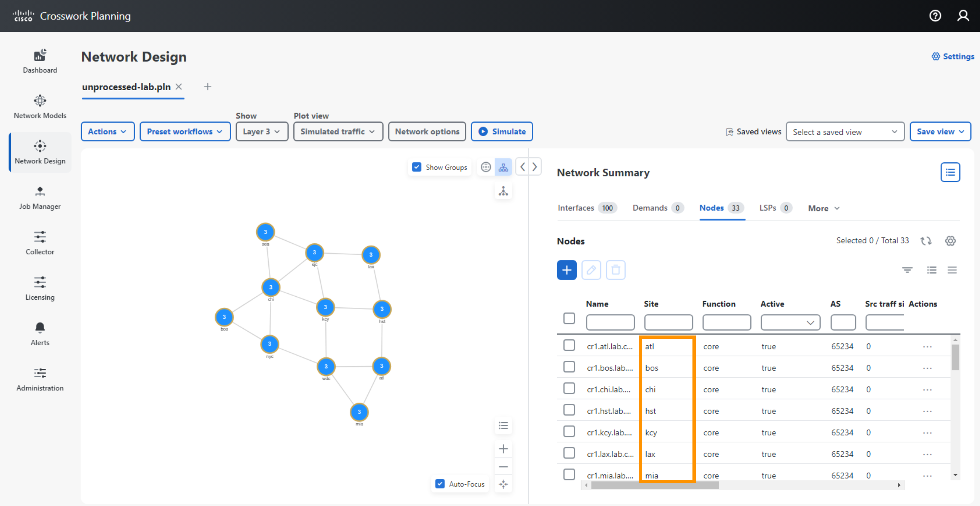Click the Nodes table horizontal scrollbar
The image size is (980, 506).
(x=654, y=485)
